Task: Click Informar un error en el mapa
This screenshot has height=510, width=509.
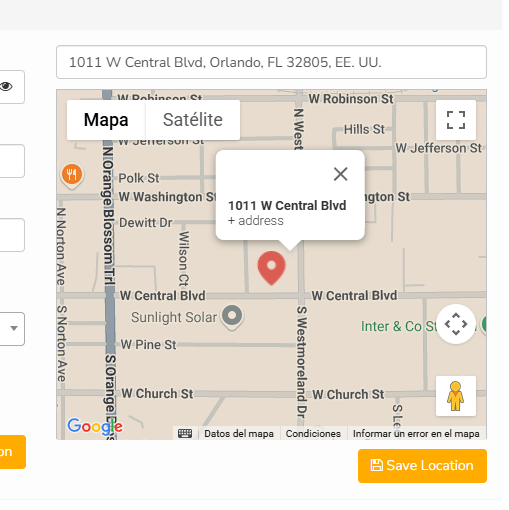Action: click(x=416, y=434)
